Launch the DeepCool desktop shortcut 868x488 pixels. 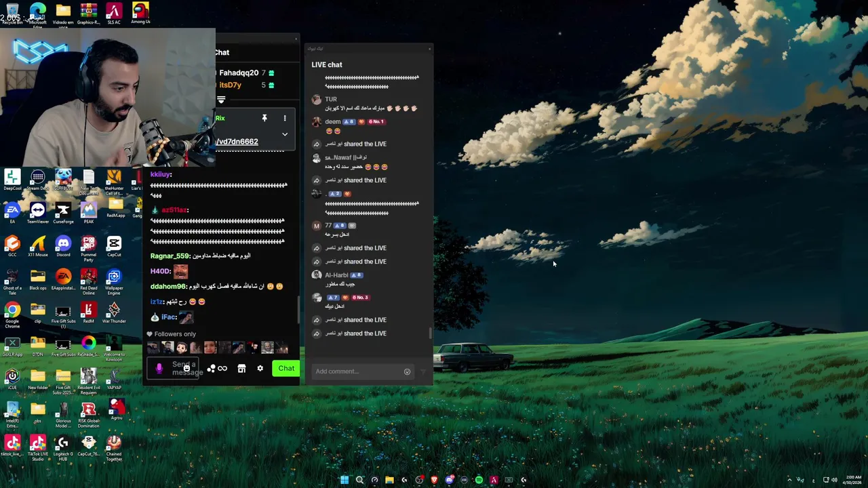point(12,180)
